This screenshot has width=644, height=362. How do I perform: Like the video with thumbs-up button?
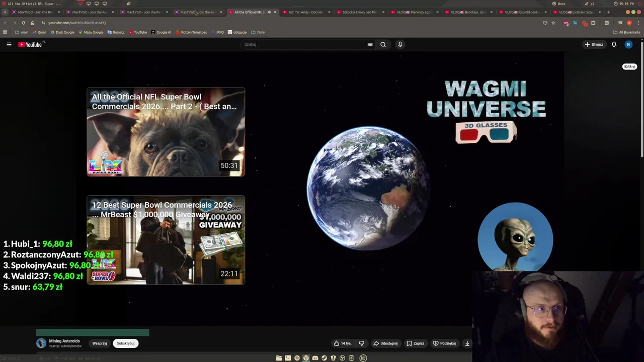342,343
